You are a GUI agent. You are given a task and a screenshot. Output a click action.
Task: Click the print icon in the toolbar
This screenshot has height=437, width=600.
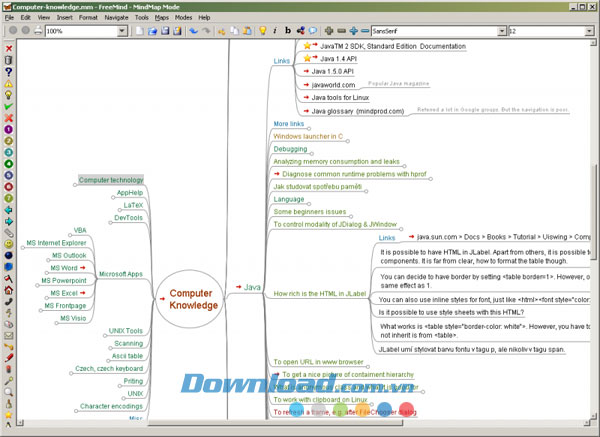(x=37, y=32)
